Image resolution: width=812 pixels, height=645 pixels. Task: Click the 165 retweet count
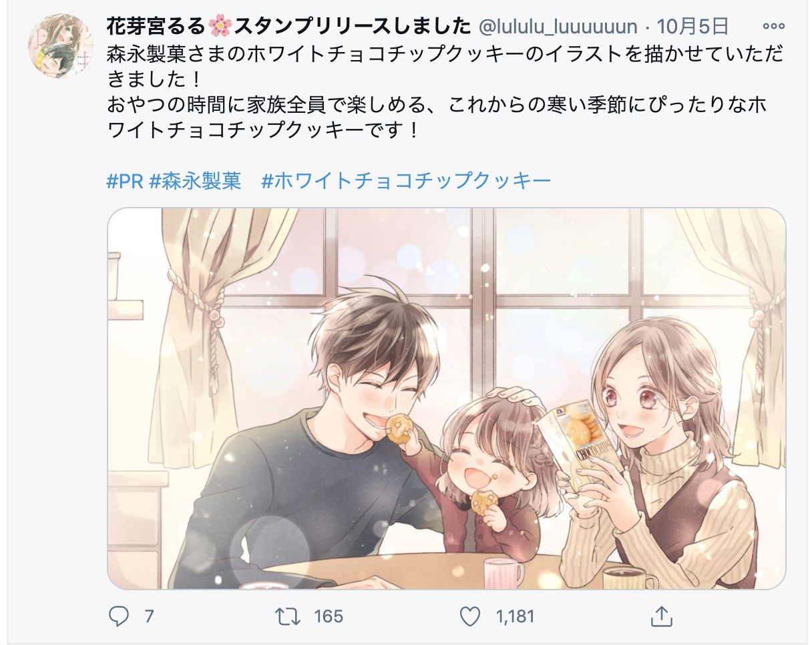click(x=328, y=616)
